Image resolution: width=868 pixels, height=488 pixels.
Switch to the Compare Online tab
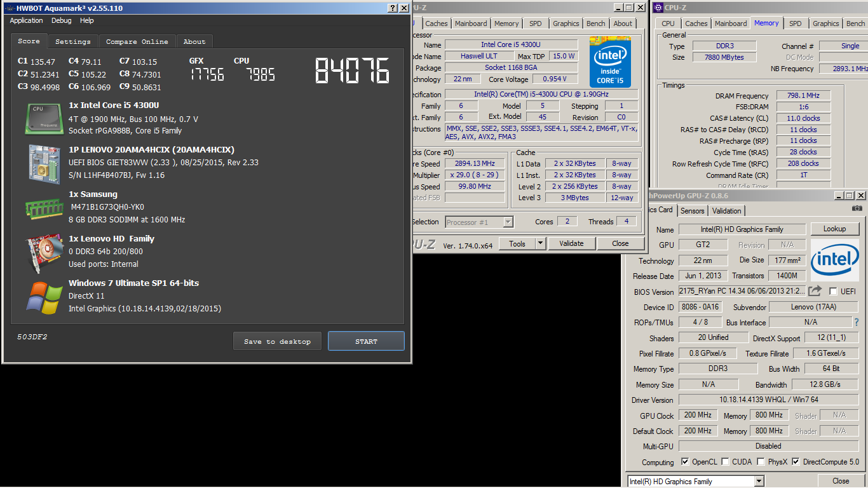[x=137, y=41]
